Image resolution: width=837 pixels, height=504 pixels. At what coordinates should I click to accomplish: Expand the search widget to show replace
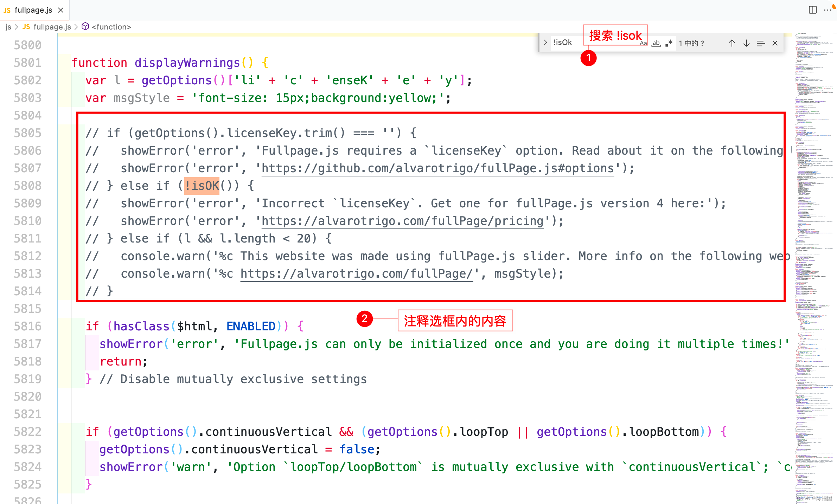[545, 43]
